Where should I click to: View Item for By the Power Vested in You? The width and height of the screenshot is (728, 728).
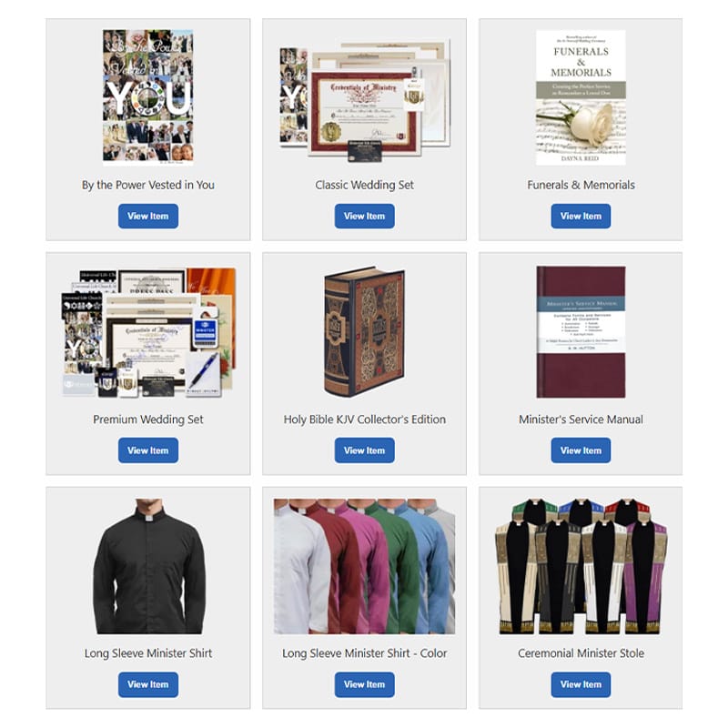(x=148, y=216)
